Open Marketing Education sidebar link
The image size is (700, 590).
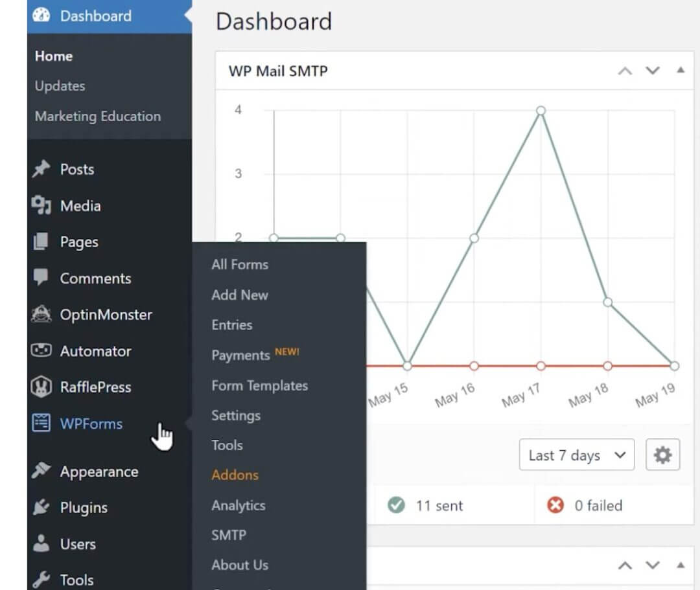97,117
